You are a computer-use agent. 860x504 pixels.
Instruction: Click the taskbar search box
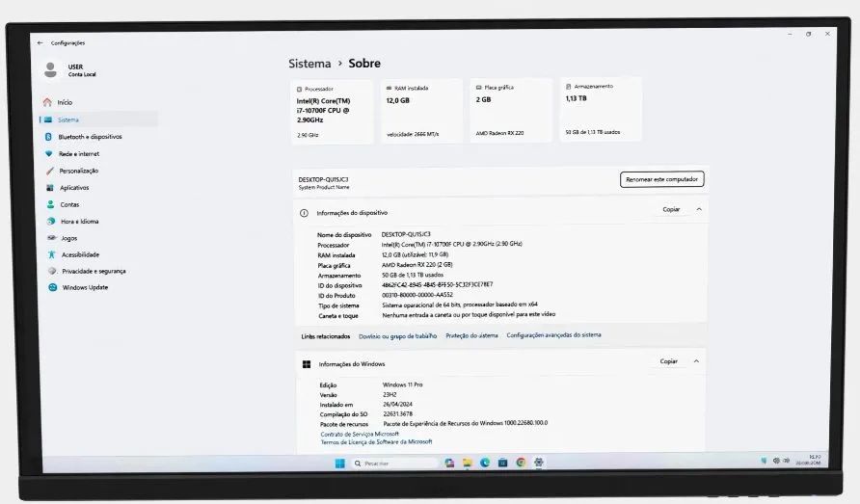pyautogui.click(x=395, y=464)
